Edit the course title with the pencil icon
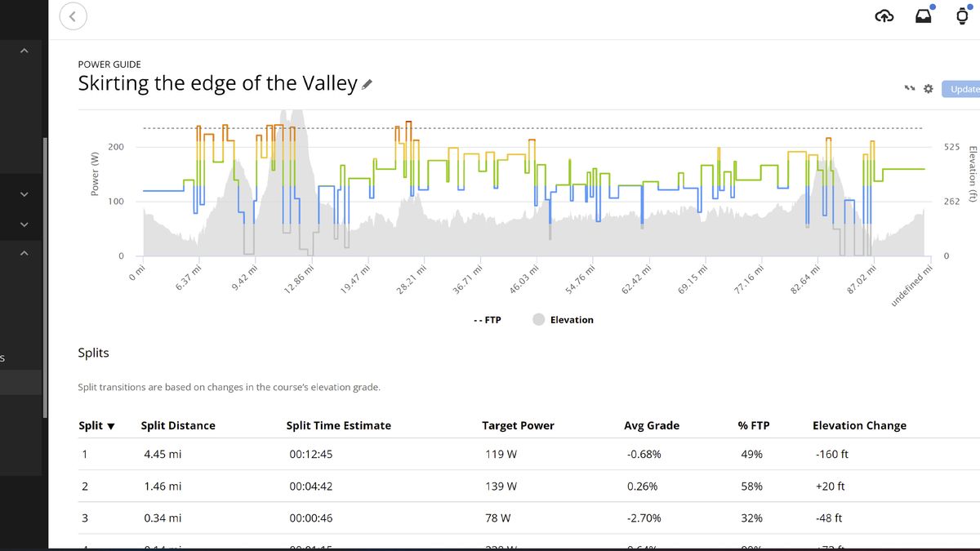Viewport: 980px width, 551px height. tap(367, 83)
